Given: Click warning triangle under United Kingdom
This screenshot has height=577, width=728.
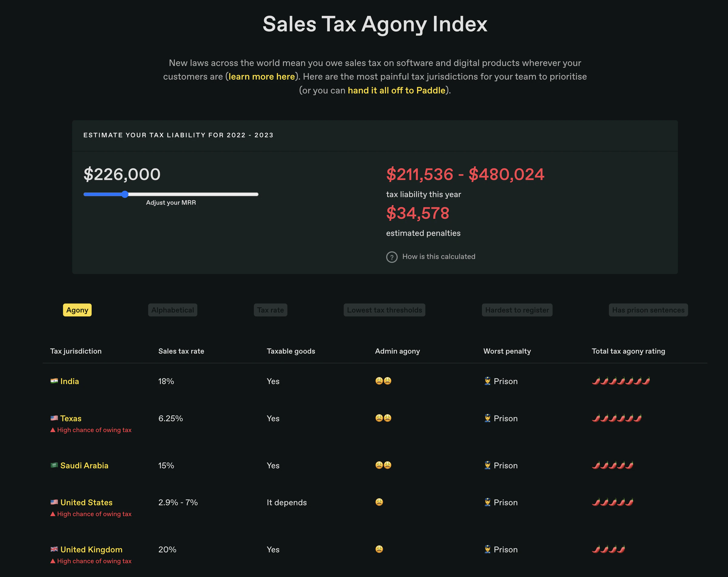Looking at the screenshot, I should click(53, 561).
